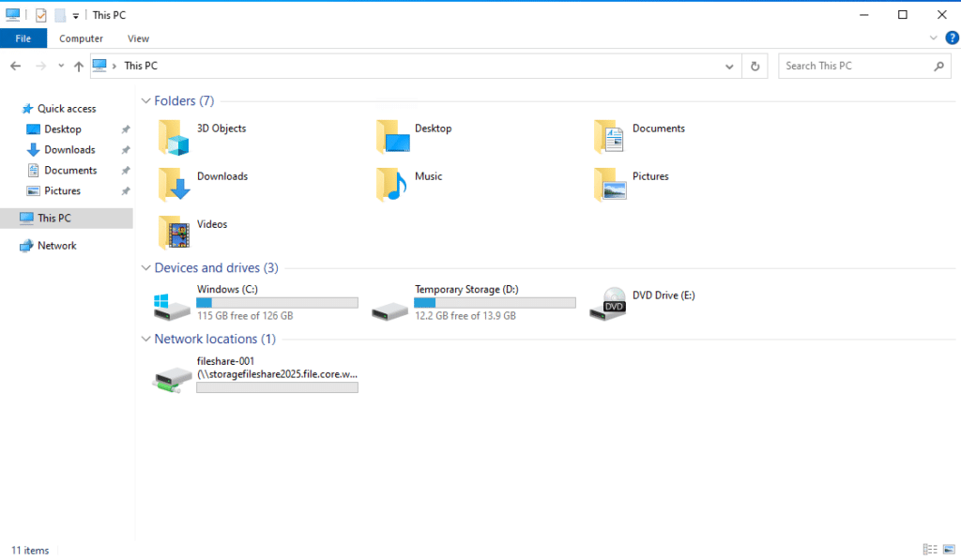Click the Search This PC field

coord(856,66)
